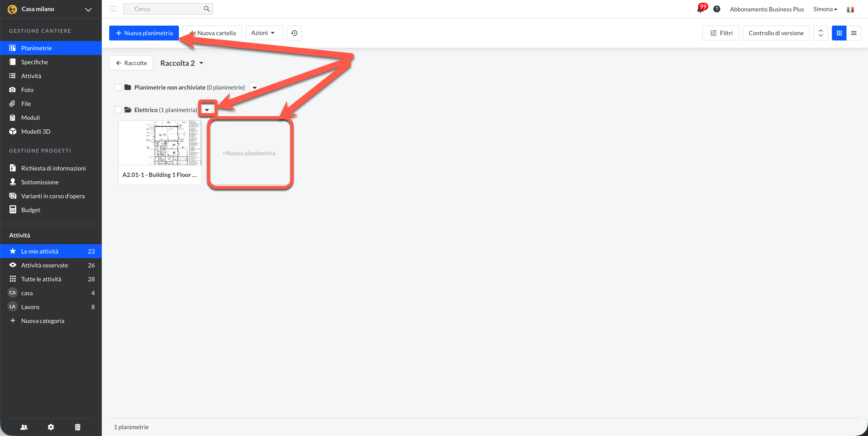Click the Nuova planimetria blue button

tap(144, 33)
